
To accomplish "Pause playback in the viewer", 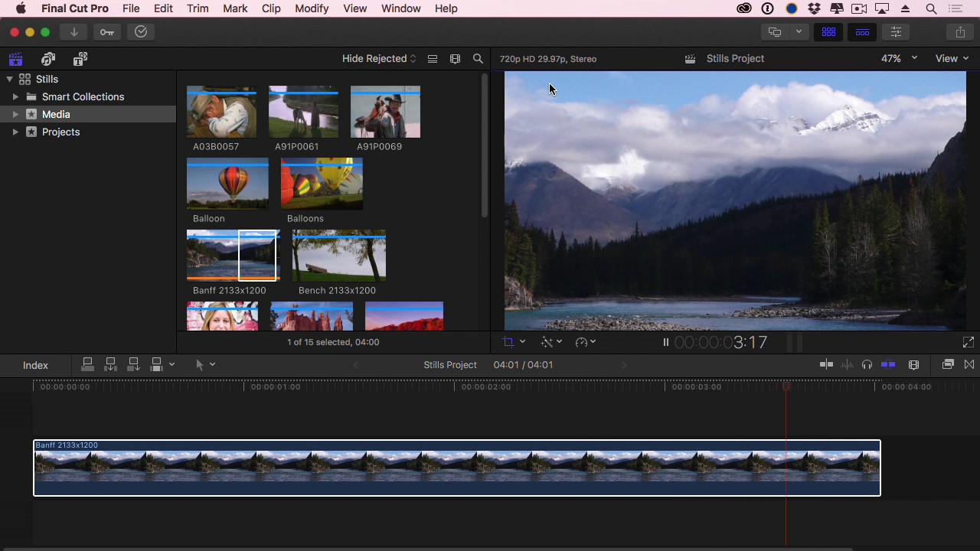I will click(x=665, y=342).
